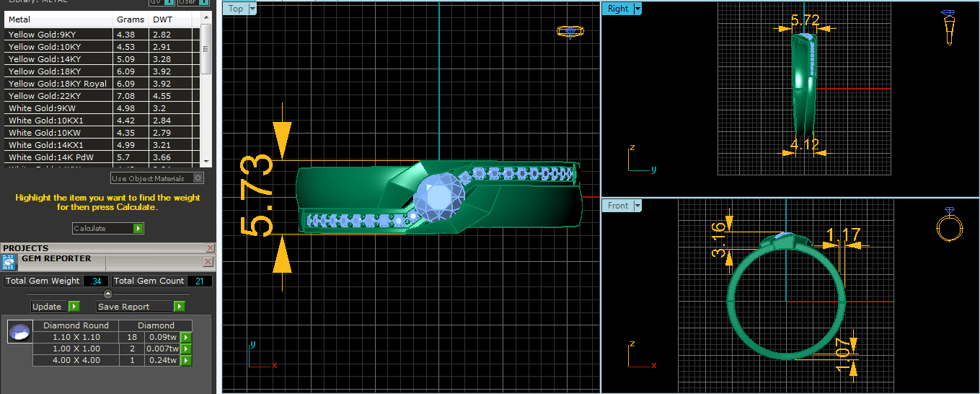The width and height of the screenshot is (980, 394).
Task: Click the arrow beside 4.00 X 4.00 diamond row
Action: [185, 360]
